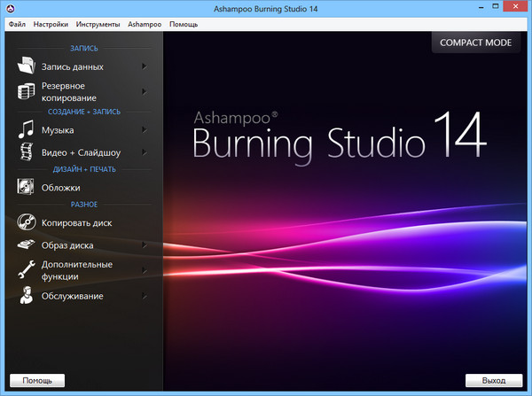Click the Дополнительные функции wrench icon
This screenshot has width=532, height=396.
(26, 270)
